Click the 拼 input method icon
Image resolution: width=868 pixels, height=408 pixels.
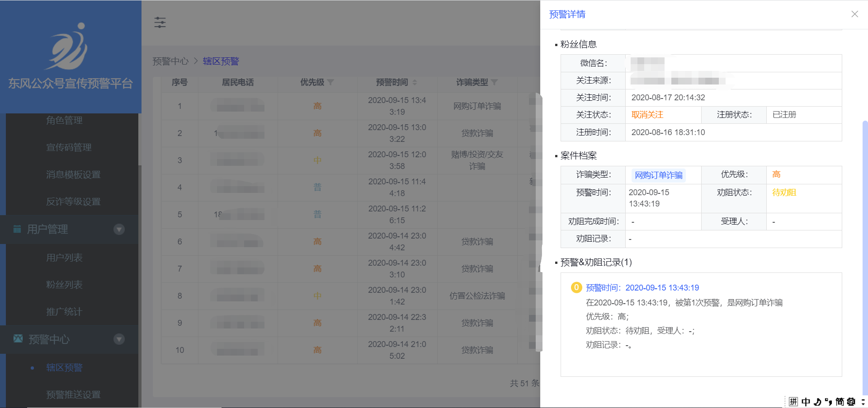pos(793,402)
